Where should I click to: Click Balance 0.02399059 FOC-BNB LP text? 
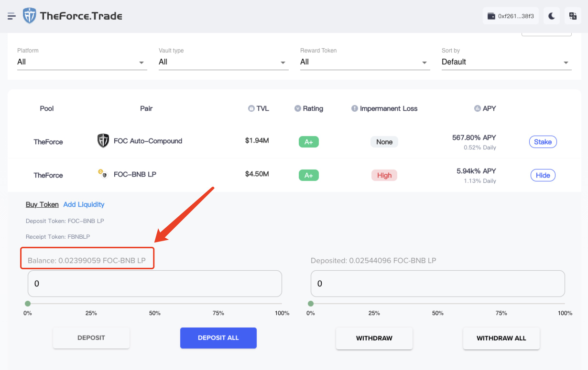point(87,261)
